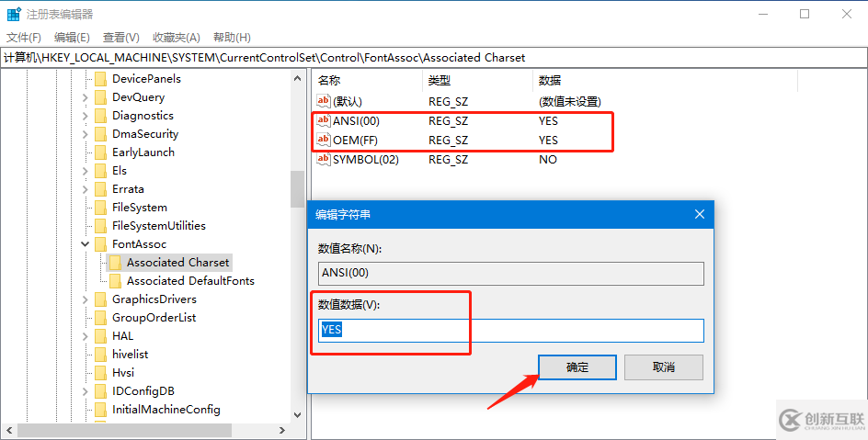This screenshot has height=440, width=868.
Task: Click tree pane horizontal scroll-right arrow
Action: 282,430
